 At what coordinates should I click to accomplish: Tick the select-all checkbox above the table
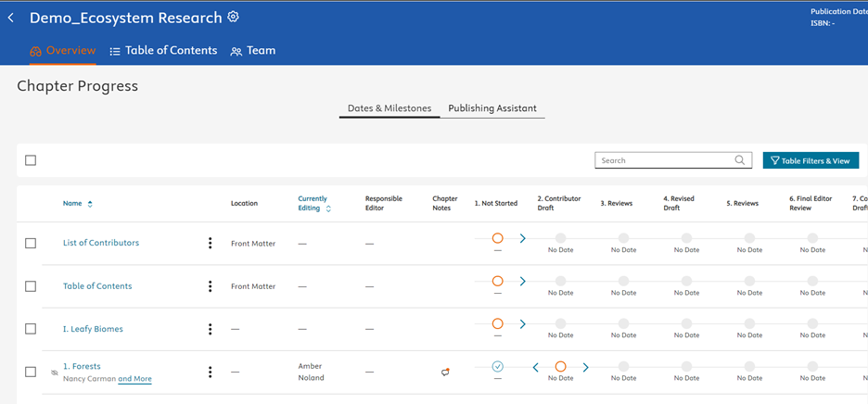[31, 160]
